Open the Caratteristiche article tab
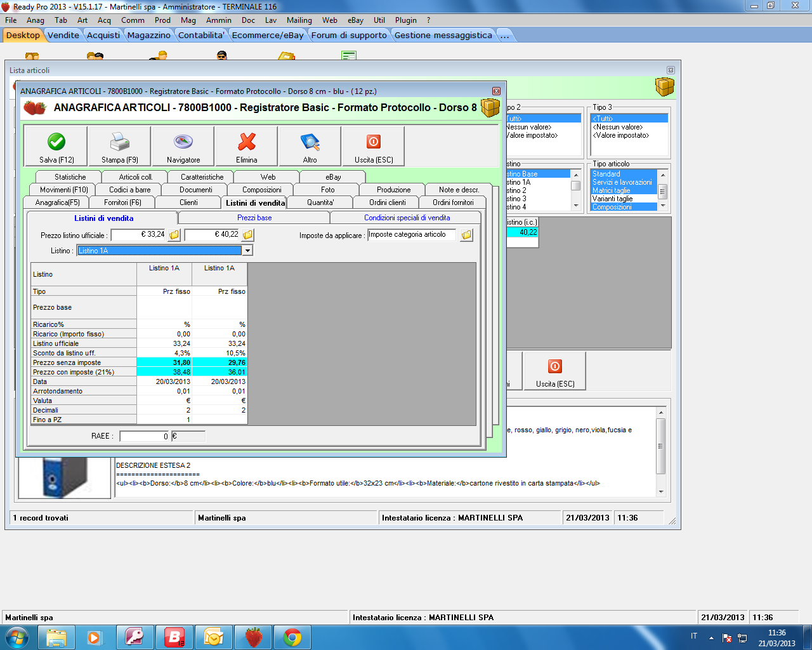 point(202,177)
